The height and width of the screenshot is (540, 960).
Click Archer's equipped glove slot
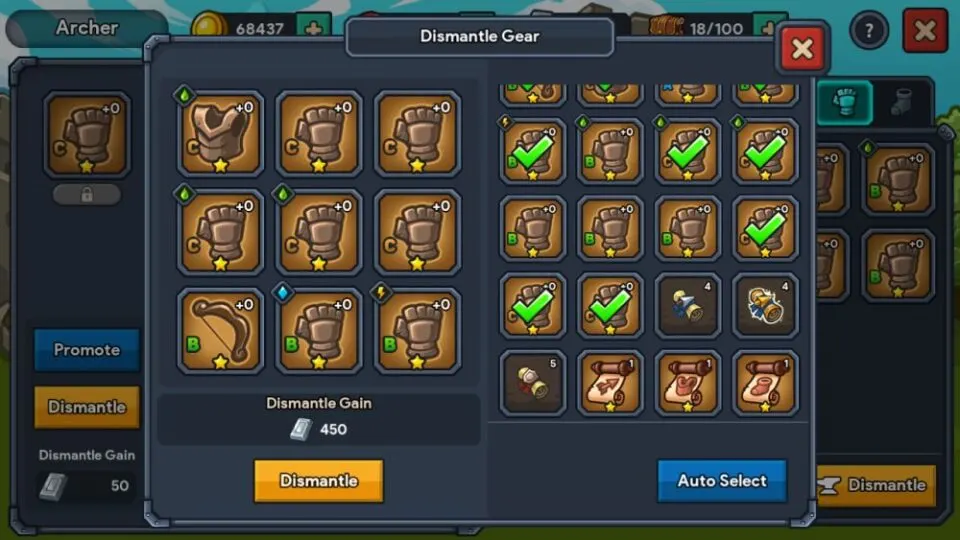click(87, 135)
